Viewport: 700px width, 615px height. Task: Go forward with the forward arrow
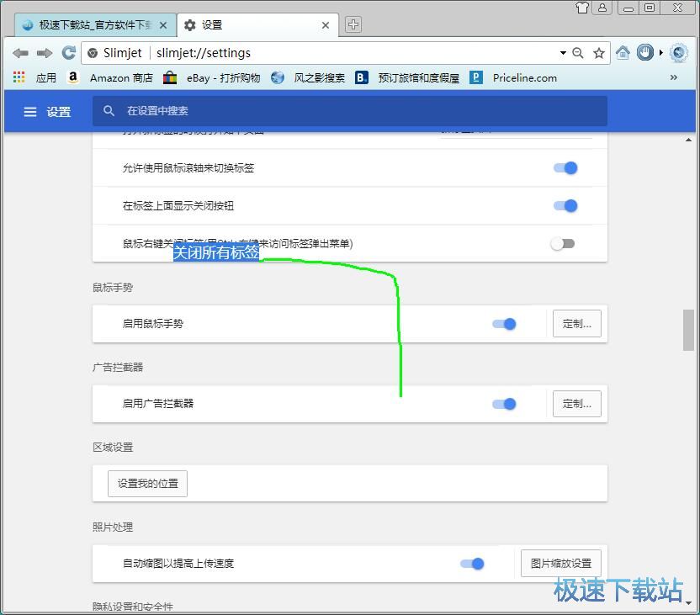(45, 53)
